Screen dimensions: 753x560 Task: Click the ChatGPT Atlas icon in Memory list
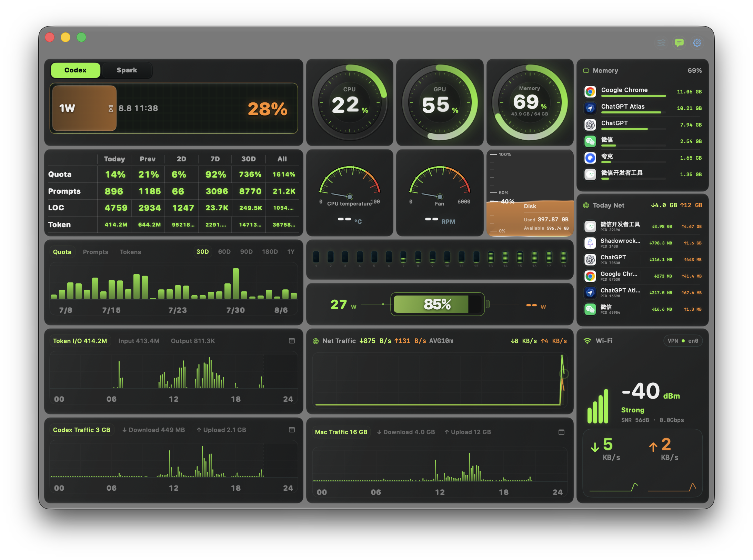[590, 108]
